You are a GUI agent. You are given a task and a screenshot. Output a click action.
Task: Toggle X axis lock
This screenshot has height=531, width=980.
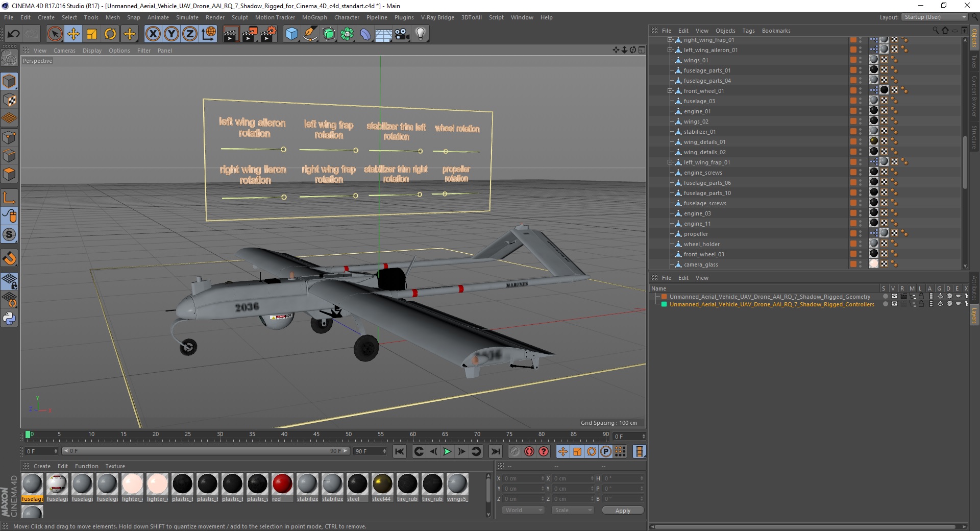pyautogui.click(x=153, y=34)
